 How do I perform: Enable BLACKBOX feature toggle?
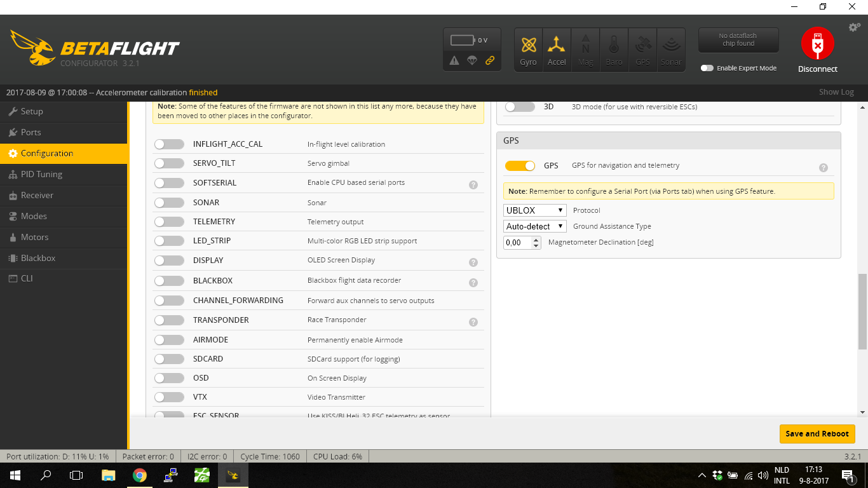click(x=169, y=281)
